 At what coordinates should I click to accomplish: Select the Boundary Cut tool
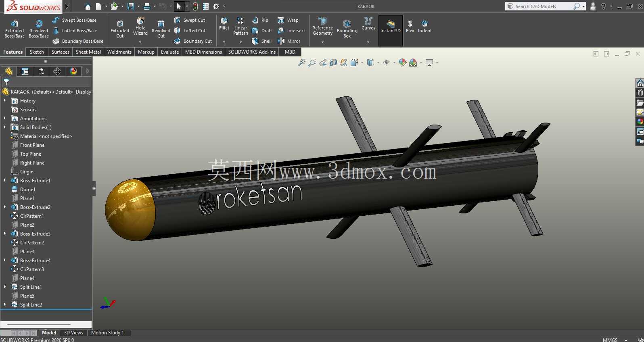[x=193, y=41]
